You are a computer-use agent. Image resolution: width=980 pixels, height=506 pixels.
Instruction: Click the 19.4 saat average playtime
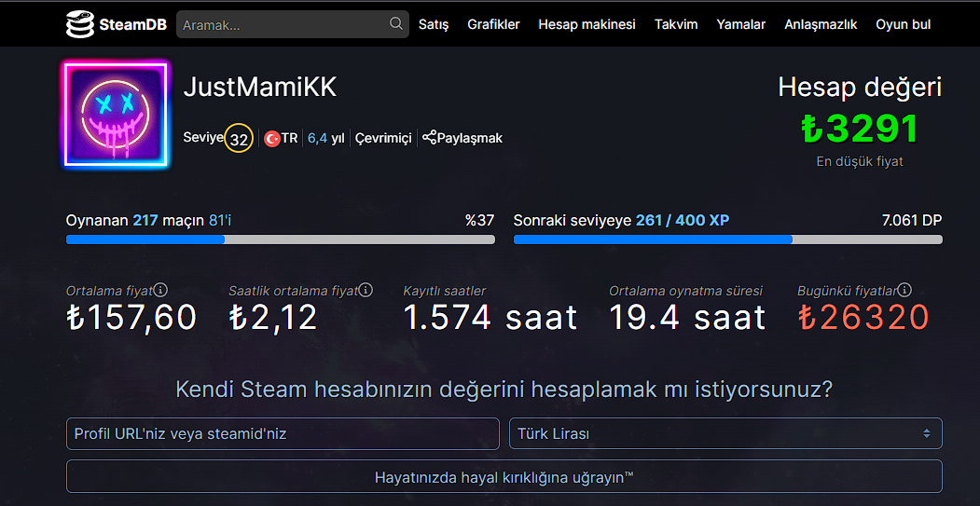point(687,318)
